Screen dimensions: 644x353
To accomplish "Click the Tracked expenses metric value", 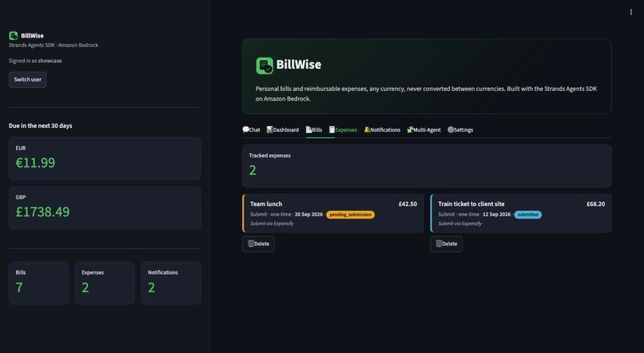I will click(252, 170).
